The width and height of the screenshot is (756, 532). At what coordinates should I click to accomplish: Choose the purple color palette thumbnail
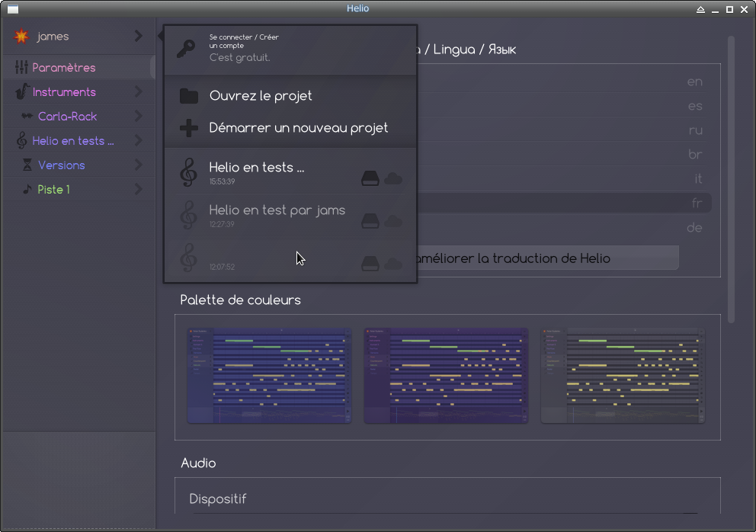tap(446, 376)
